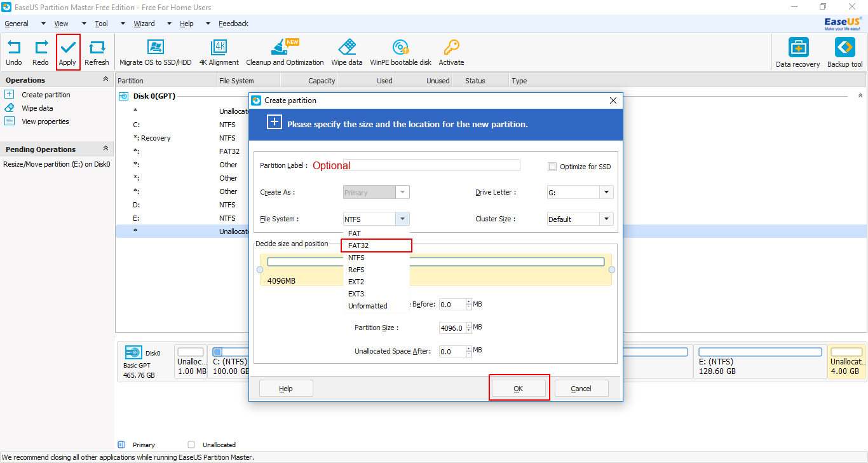868x463 pixels.
Task: Click the Cancel button
Action: [581, 389]
